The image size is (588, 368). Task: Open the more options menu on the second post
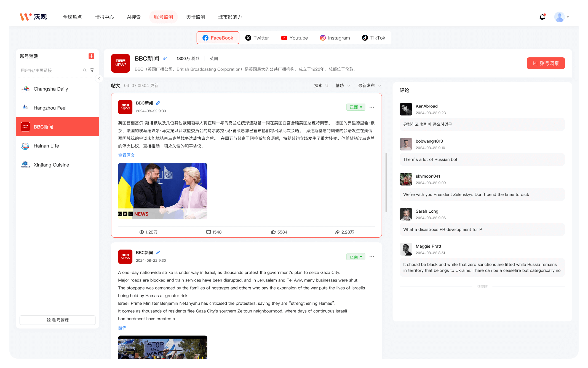point(372,257)
